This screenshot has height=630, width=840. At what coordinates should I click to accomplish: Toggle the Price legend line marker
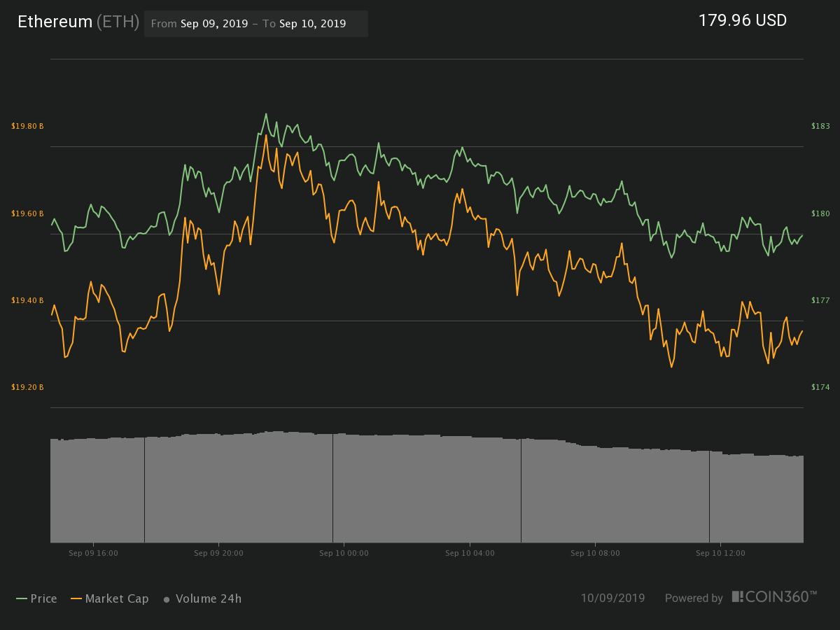click(22, 598)
